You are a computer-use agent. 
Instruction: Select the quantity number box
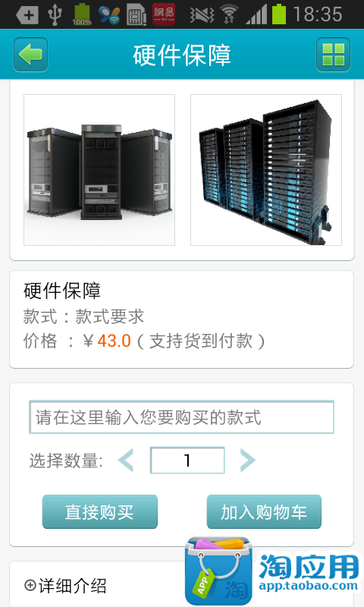(187, 461)
